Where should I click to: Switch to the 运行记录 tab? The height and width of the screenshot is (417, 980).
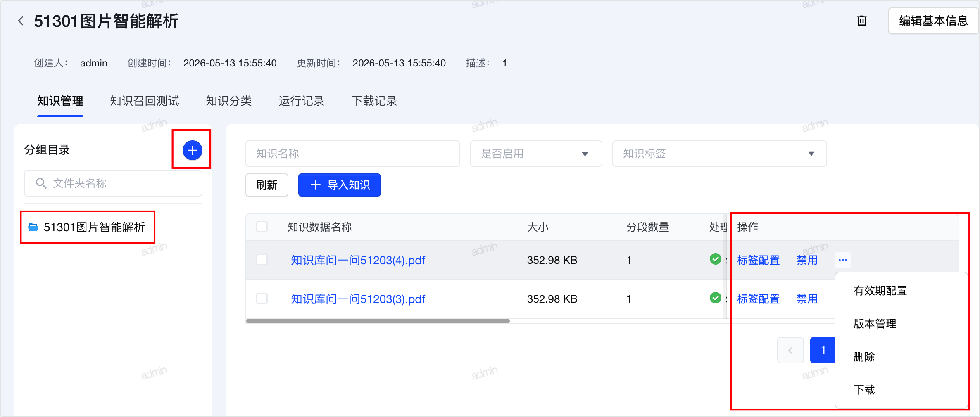pyautogui.click(x=302, y=101)
